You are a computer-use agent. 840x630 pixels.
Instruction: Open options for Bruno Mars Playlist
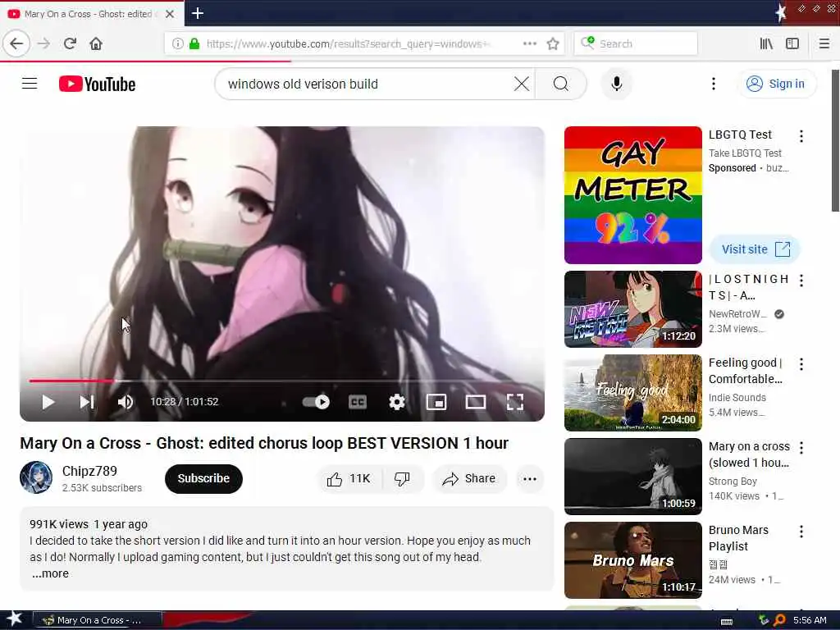click(x=801, y=532)
